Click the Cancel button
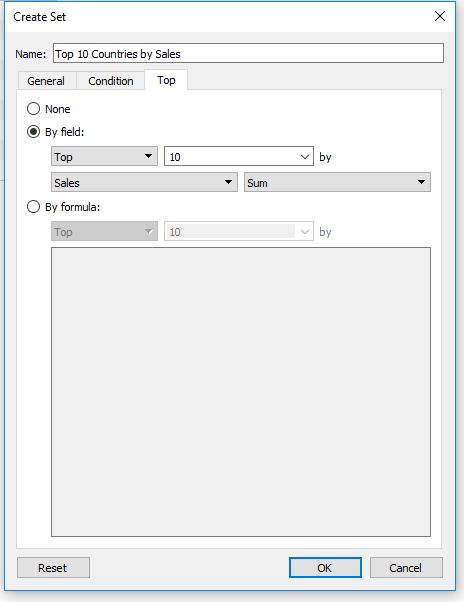The width and height of the screenshot is (464, 602). pos(406,567)
